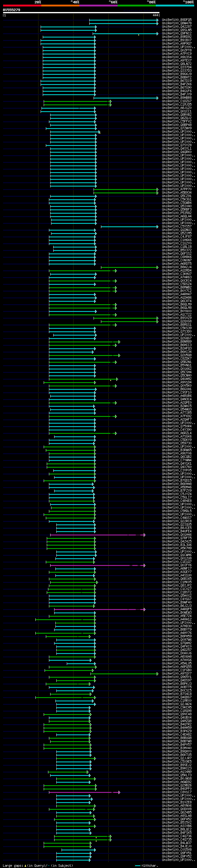Click the red ~20% legend segment
The height and width of the screenshot is (868, 197).
[x=22, y=6]
